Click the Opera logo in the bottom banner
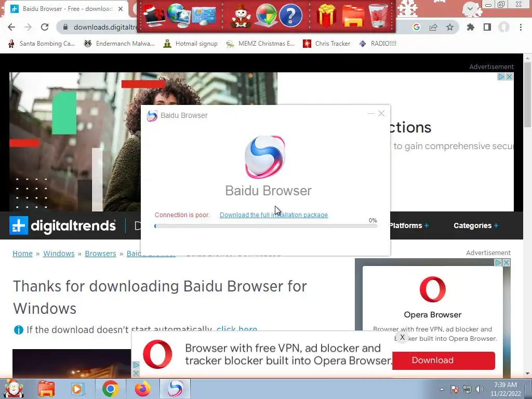The image size is (532, 399). tap(157, 354)
